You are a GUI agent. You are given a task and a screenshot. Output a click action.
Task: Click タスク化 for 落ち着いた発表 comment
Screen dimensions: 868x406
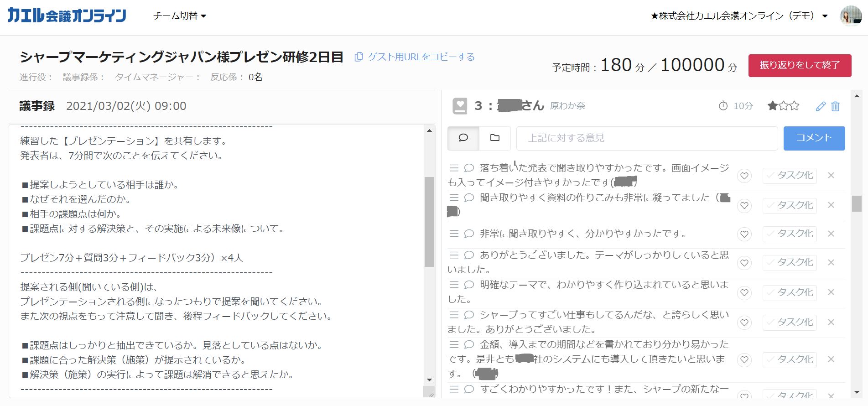790,176
